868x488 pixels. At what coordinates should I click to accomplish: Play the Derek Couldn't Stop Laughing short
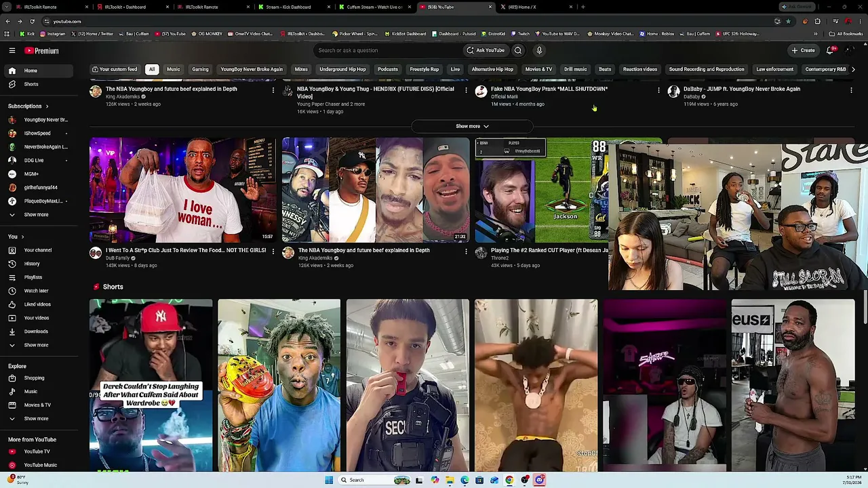pyautogui.click(x=151, y=385)
